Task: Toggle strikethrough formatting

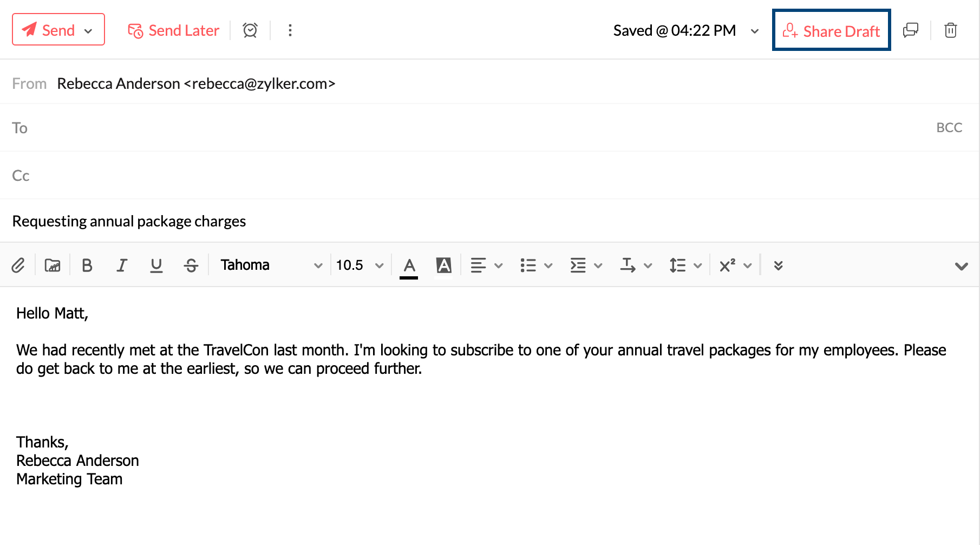Action: pyautogui.click(x=191, y=265)
